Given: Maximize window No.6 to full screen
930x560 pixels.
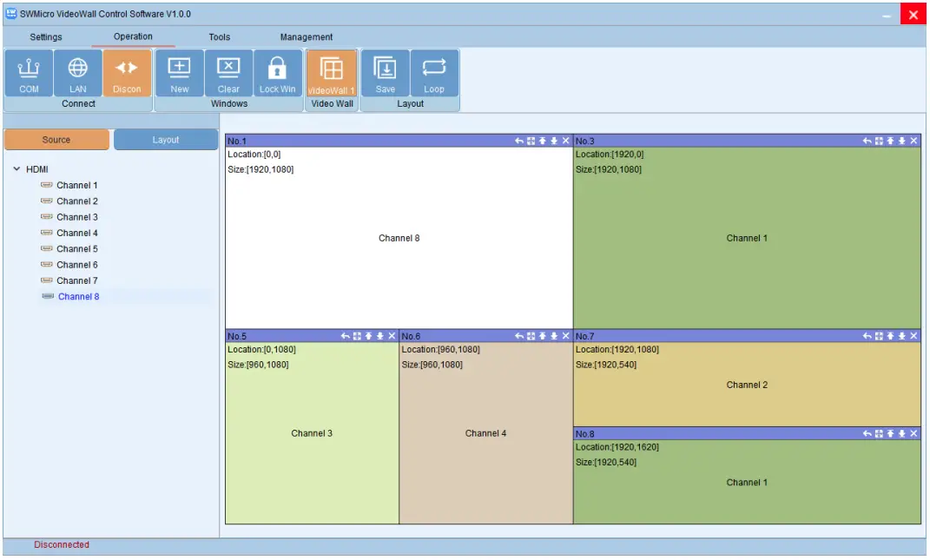Looking at the screenshot, I should click(x=531, y=336).
